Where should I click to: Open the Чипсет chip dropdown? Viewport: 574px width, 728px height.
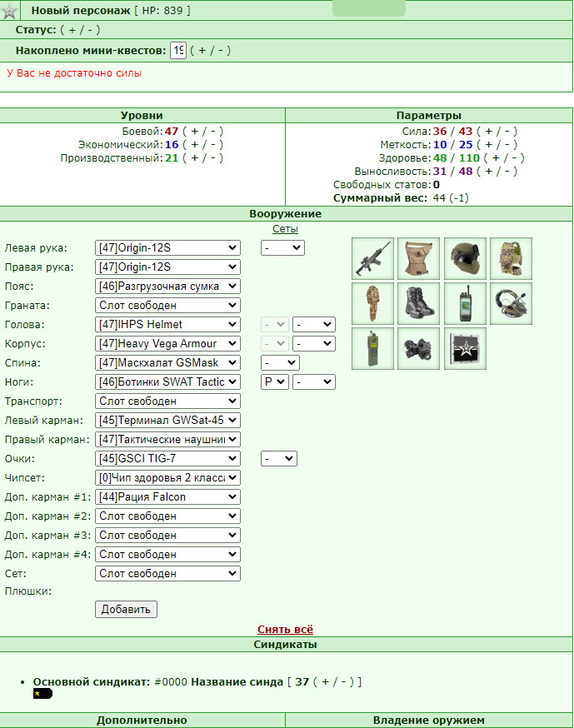coord(167,478)
